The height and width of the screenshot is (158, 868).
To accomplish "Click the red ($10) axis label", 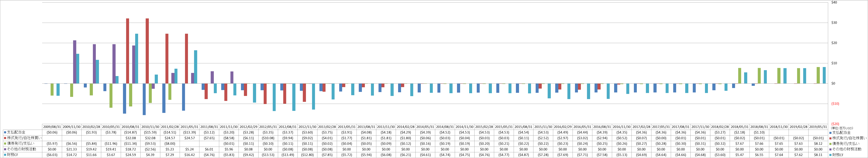I will click(x=835, y=104).
